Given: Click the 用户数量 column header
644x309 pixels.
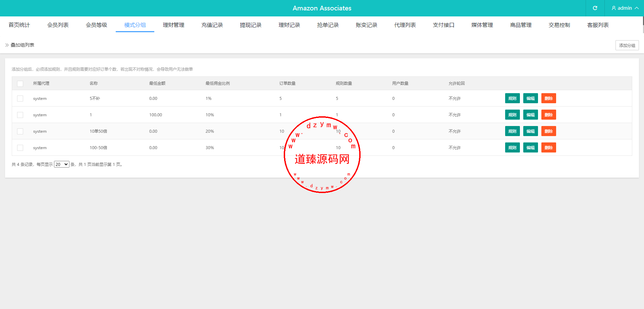Looking at the screenshot, I should coord(400,83).
